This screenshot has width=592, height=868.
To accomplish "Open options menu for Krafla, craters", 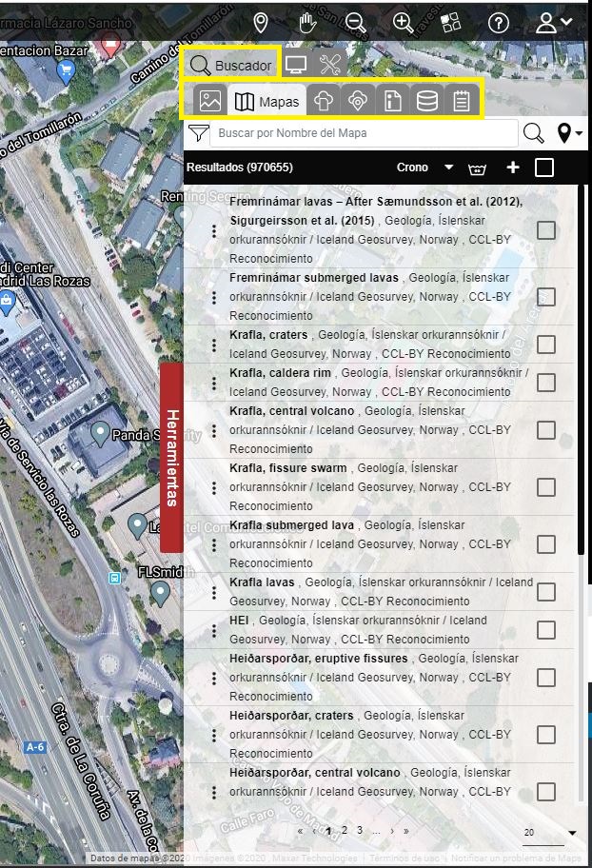I will point(214,345).
